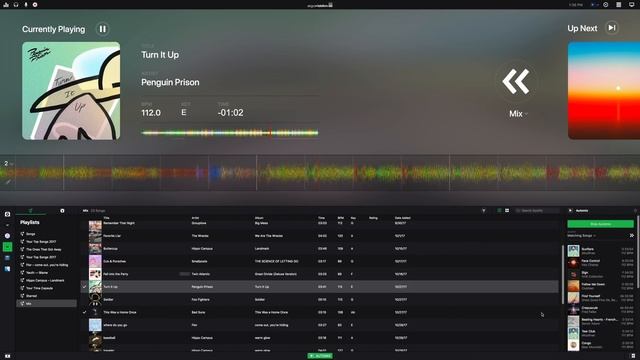Switch to compact rows view icon

[507, 211]
